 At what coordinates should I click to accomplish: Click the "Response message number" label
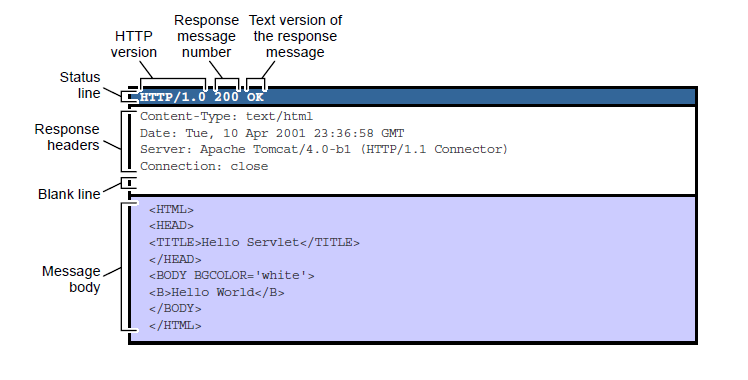click(x=207, y=36)
